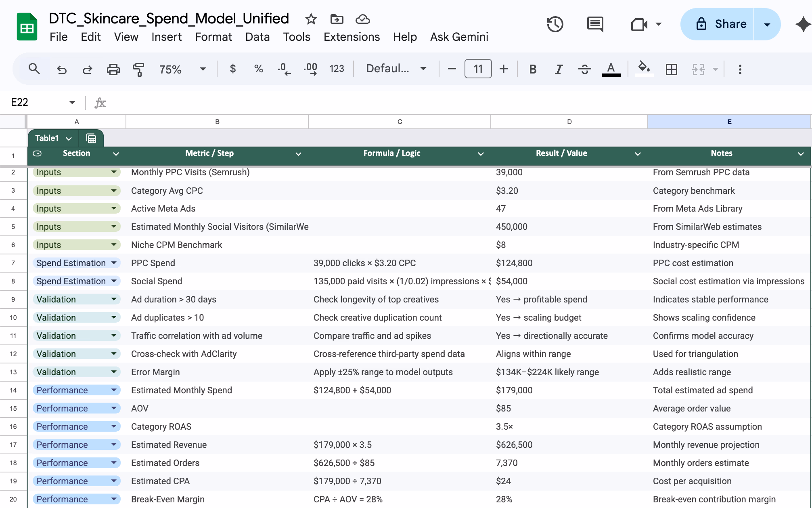Decrease decimal places
This screenshot has height=508, width=812.
(284, 69)
